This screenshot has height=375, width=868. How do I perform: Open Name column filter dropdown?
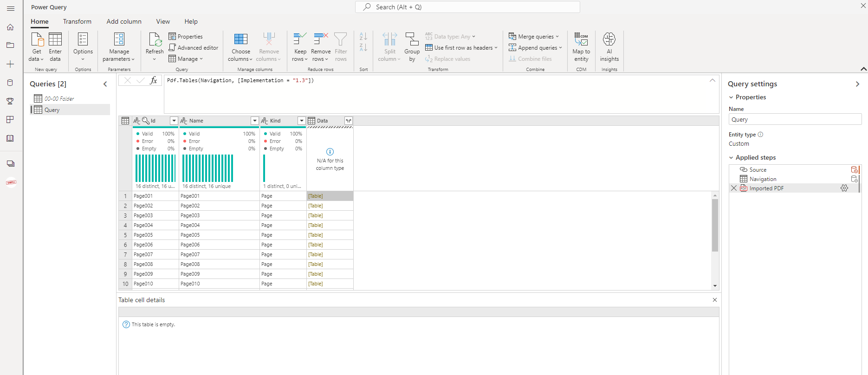[x=254, y=121]
